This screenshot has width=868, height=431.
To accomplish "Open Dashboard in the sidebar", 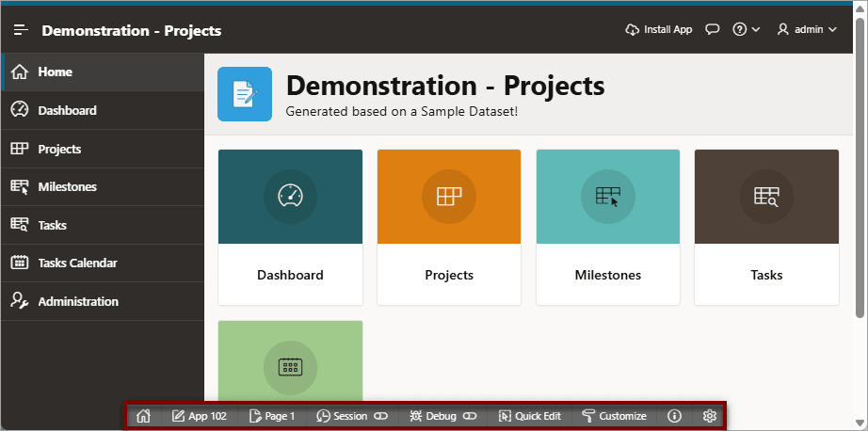I will 103,110.
